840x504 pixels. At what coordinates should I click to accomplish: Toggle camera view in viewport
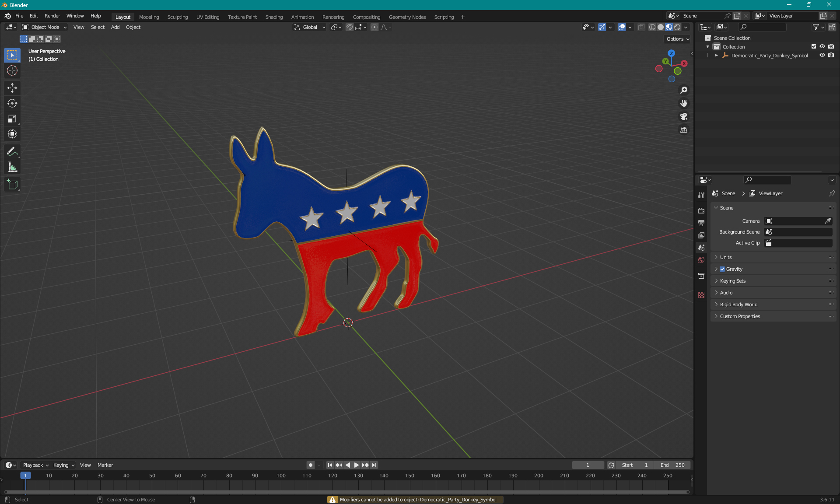coord(683,116)
